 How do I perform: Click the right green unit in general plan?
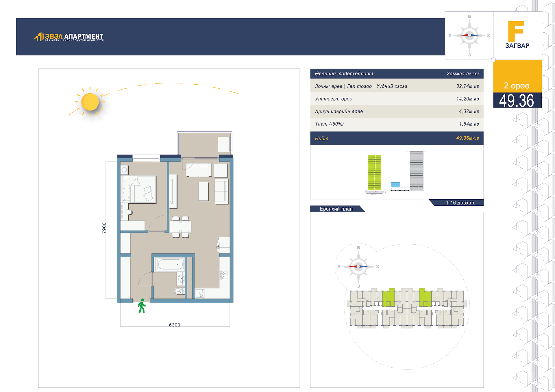click(x=425, y=298)
